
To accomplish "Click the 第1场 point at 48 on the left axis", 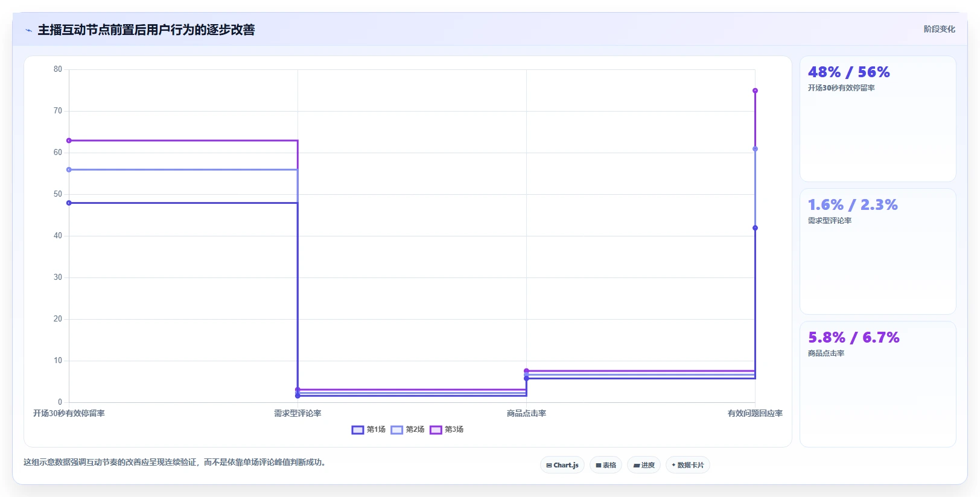I will (69, 203).
